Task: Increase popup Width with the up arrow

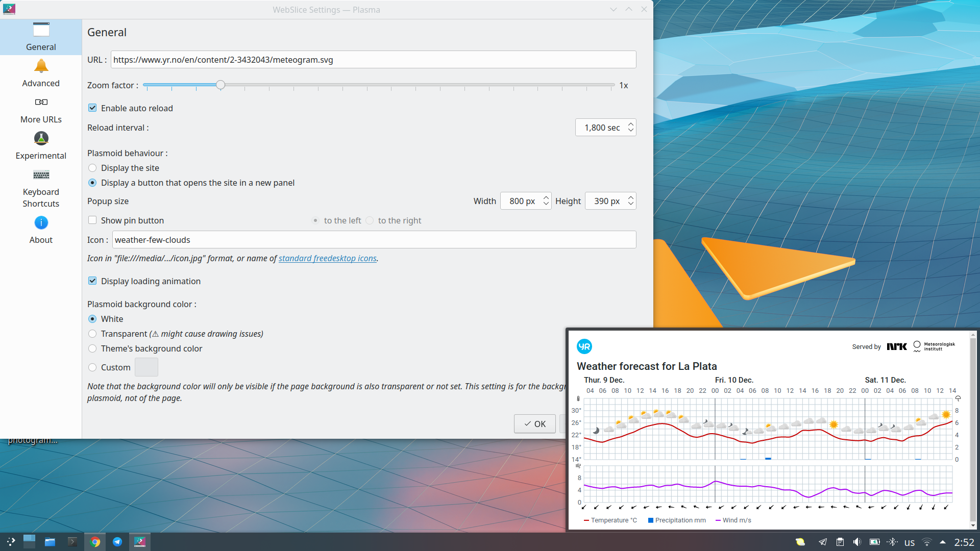Action: [x=546, y=197]
